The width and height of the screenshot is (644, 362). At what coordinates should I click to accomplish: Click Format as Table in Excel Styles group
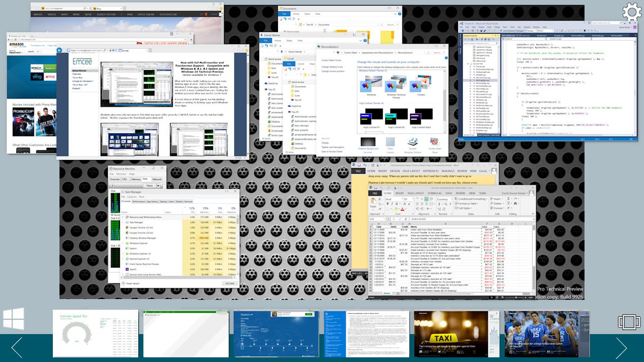468,204
